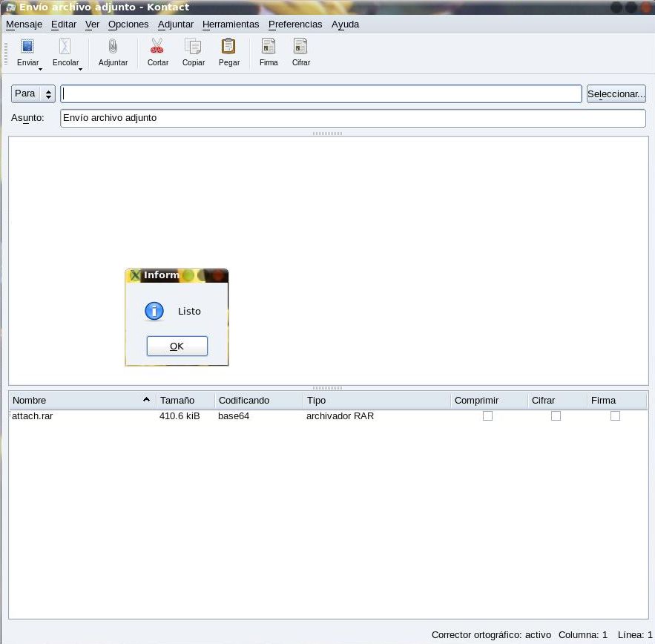Click the Cortar scissors icon
This screenshot has width=655, height=644.
coord(157,46)
